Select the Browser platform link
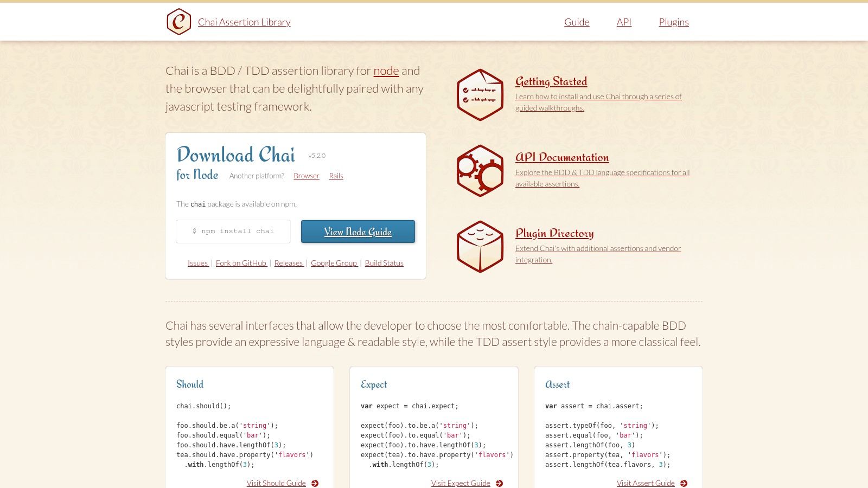This screenshot has width=868, height=488. [x=307, y=176]
